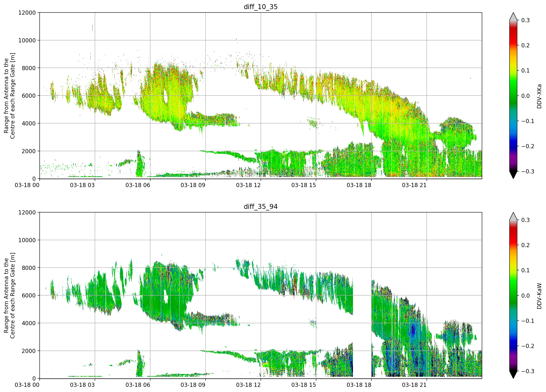This screenshot has height=392, width=546.
Task: Click the −0.3 tick on DDV-KaW colorbar
Action: coord(528,371)
